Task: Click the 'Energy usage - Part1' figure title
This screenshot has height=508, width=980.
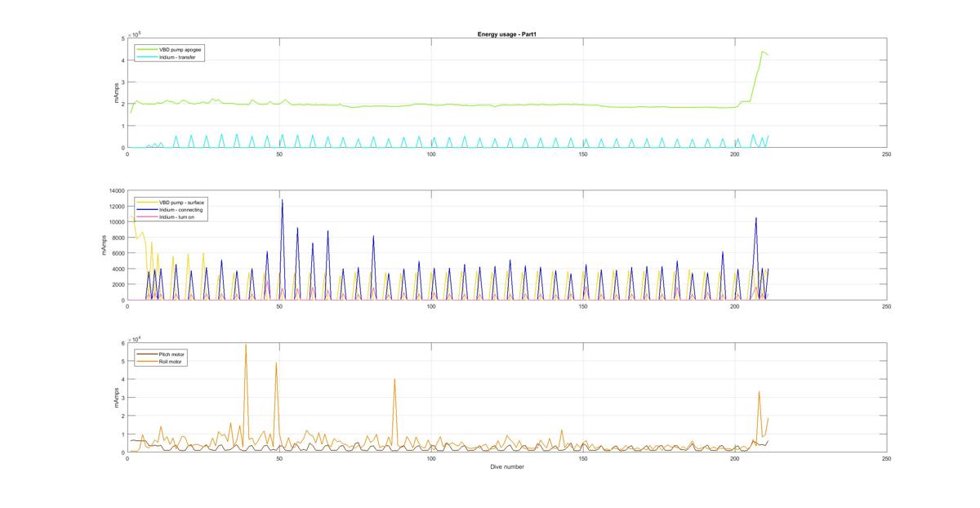Action: coord(506,34)
